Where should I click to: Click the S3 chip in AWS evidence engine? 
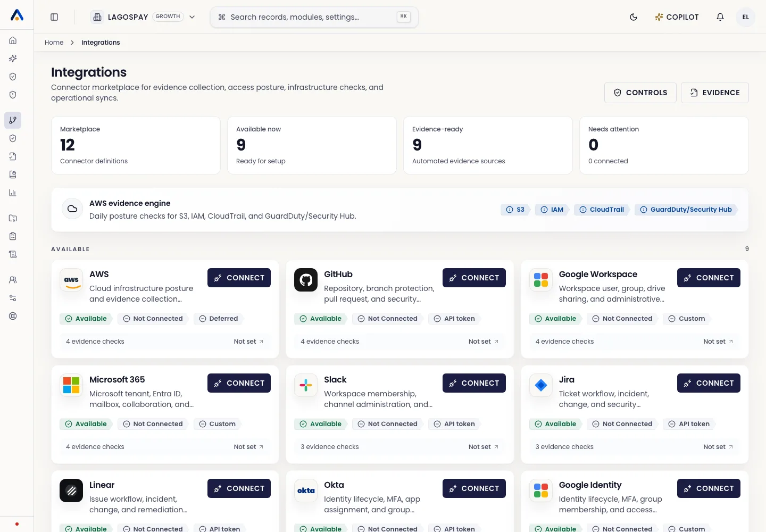click(x=515, y=210)
